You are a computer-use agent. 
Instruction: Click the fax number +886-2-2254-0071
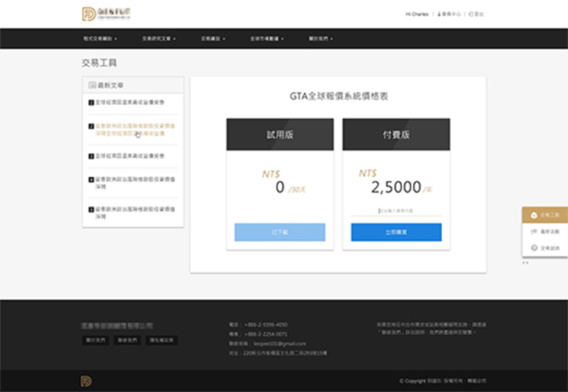point(266,334)
